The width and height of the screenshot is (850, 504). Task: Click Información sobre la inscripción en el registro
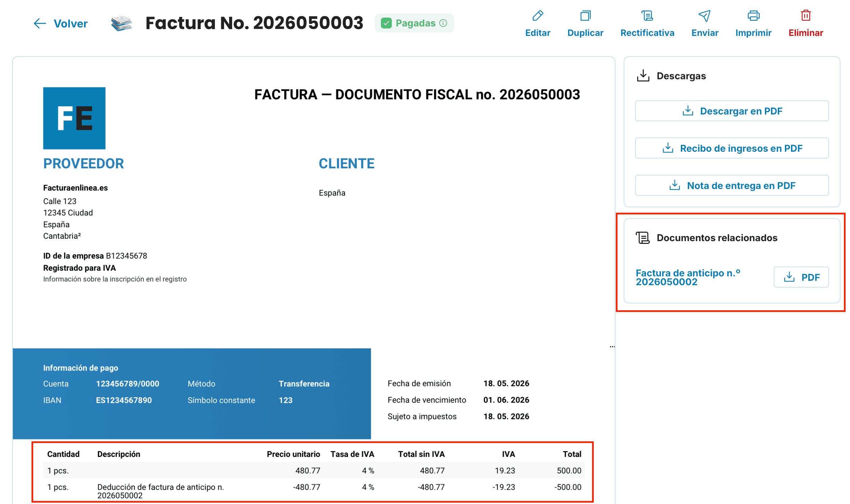(115, 279)
